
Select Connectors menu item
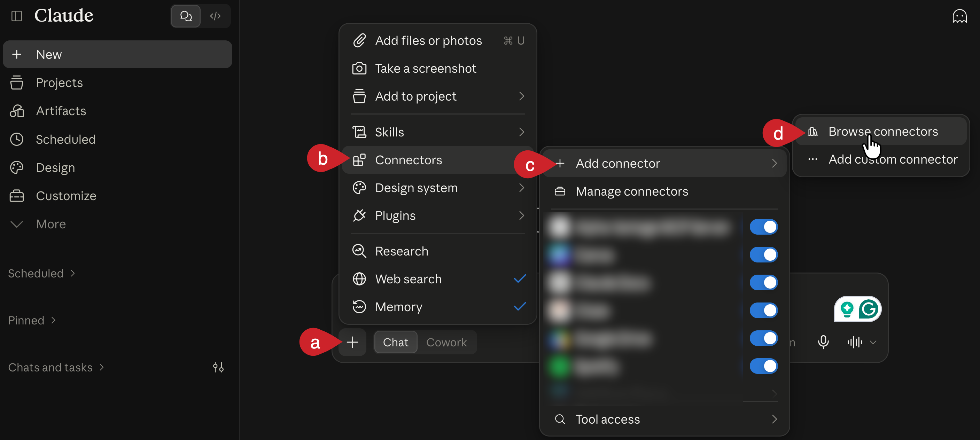[437, 160]
